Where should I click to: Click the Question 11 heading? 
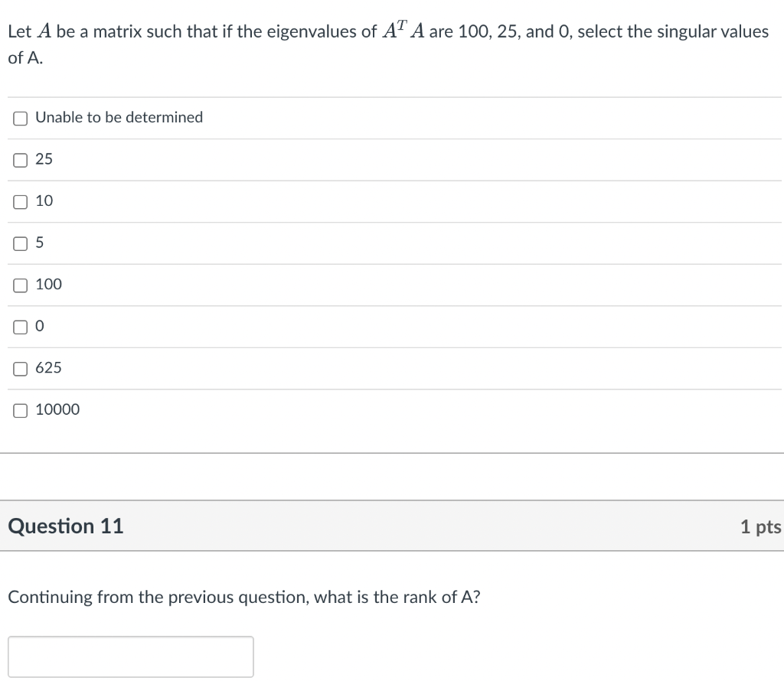(65, 526)
